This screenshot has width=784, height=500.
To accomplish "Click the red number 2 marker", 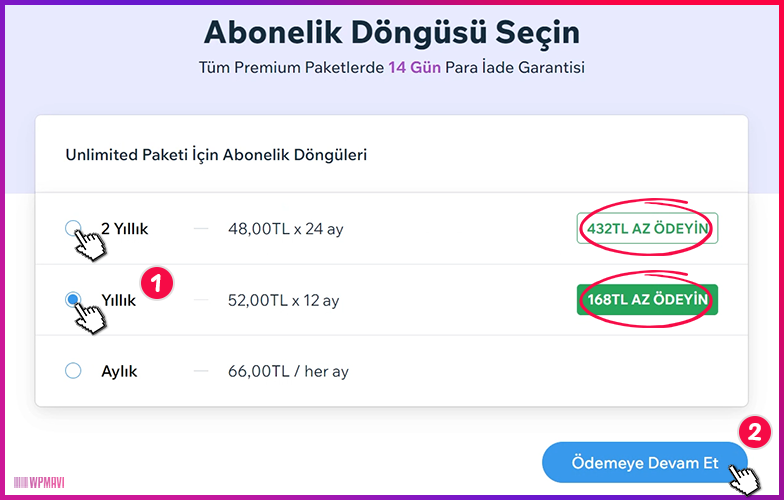I will point(754,432).
